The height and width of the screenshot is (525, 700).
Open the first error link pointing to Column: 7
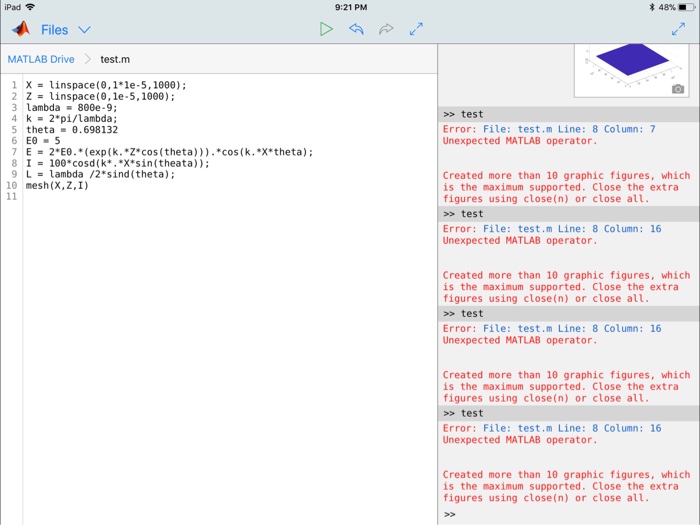(569, 129)
